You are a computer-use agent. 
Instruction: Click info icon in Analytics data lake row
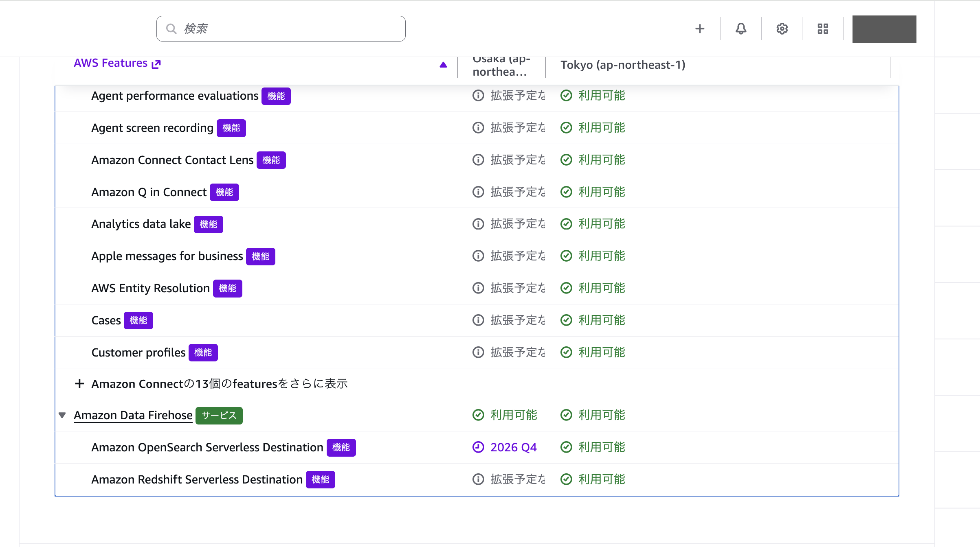478,224
